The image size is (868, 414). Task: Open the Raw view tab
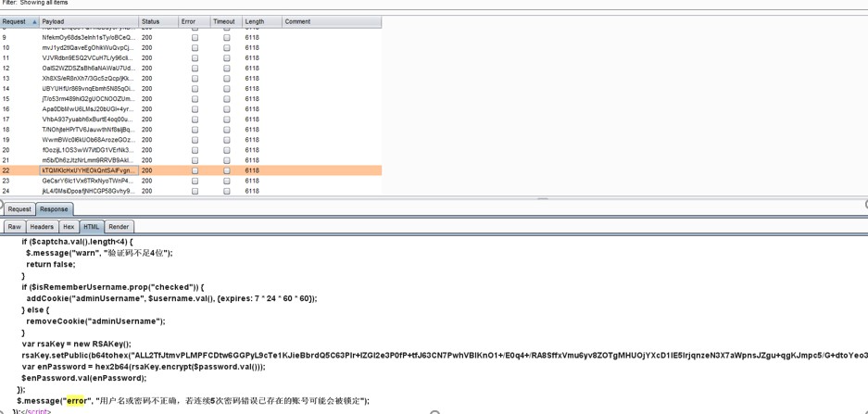[15, 226]
